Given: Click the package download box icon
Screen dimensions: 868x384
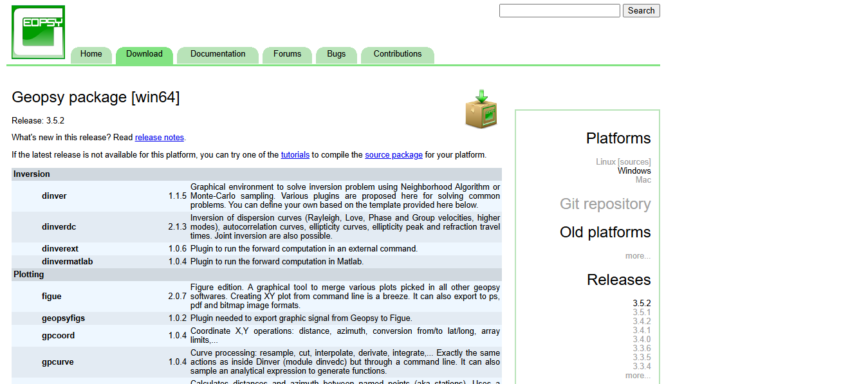Looking at the screenshot, I should click(x=481, y=109).
